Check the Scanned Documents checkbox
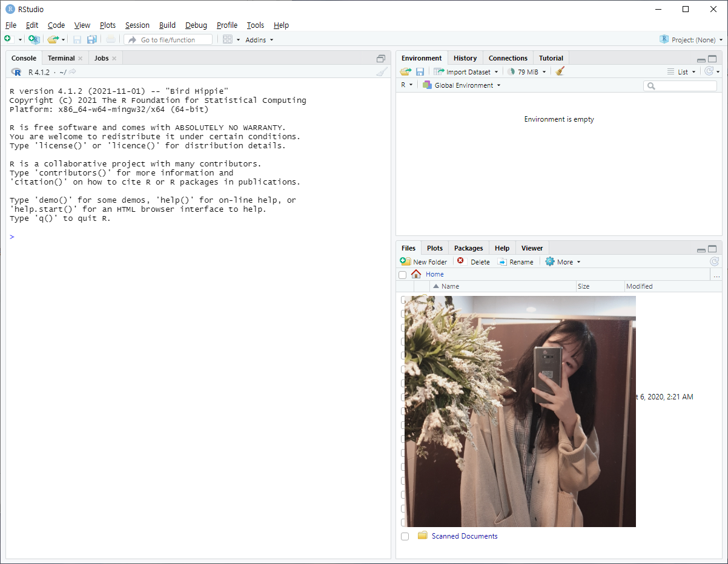Image resolution: width=728 pixels, height=564 pixels. point(405,536)
